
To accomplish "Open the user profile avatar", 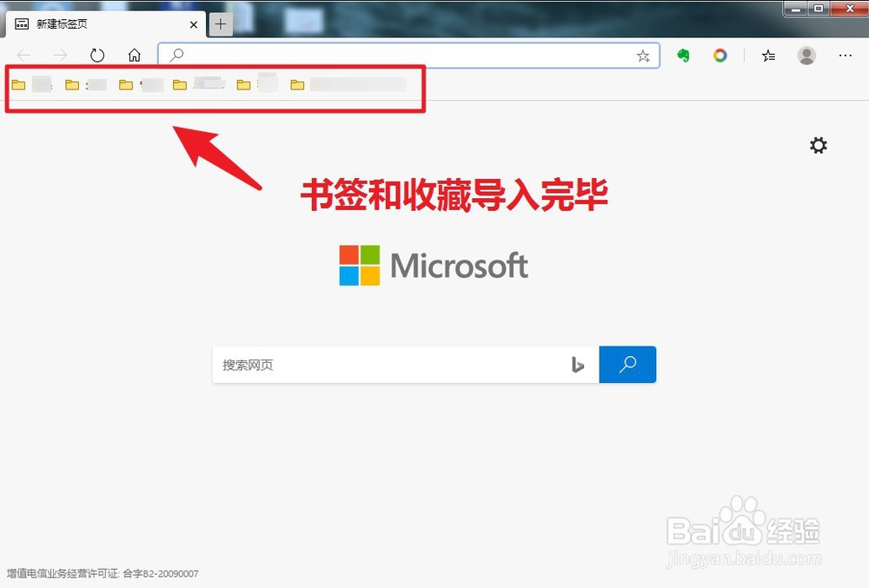I will point(806,56).
